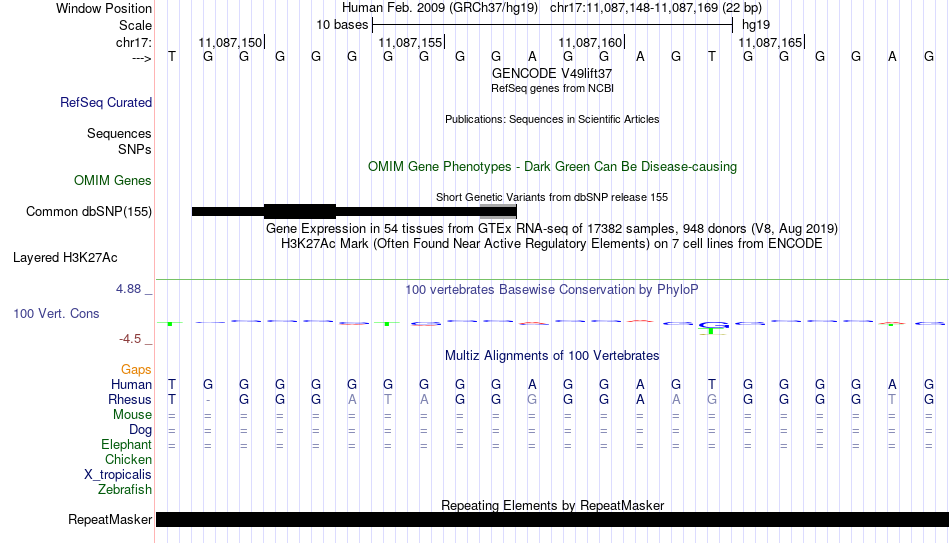The height and width of the screenshot is (543, 950).
Task: Click the SNPs label on the left
Action: (135, 149)
